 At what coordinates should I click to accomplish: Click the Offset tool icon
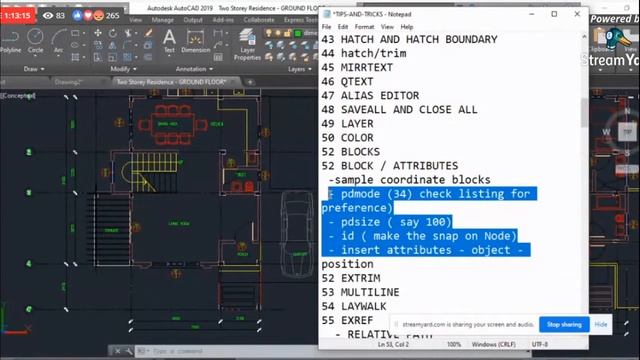[148, 57]
